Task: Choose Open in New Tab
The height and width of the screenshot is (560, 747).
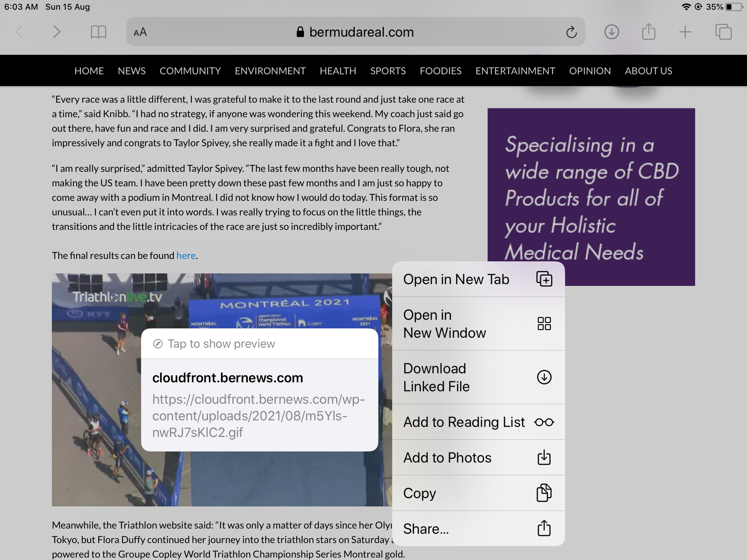Action: (478, 279)
